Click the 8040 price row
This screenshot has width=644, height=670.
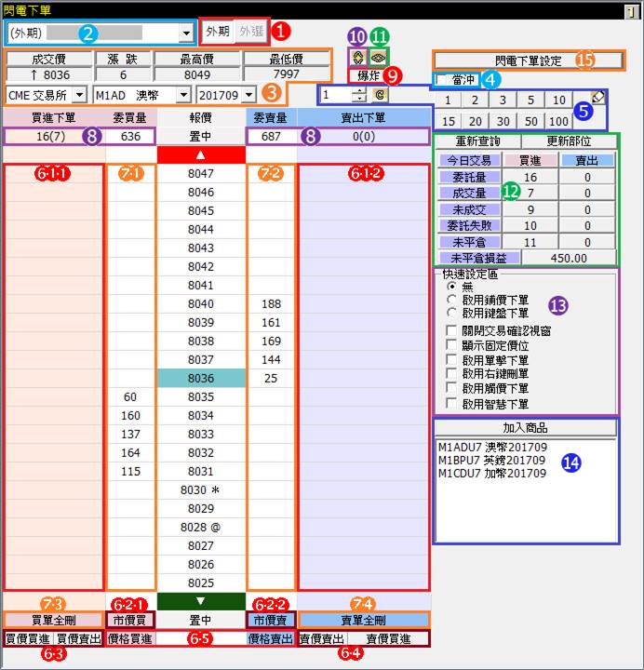coord(201,303)
